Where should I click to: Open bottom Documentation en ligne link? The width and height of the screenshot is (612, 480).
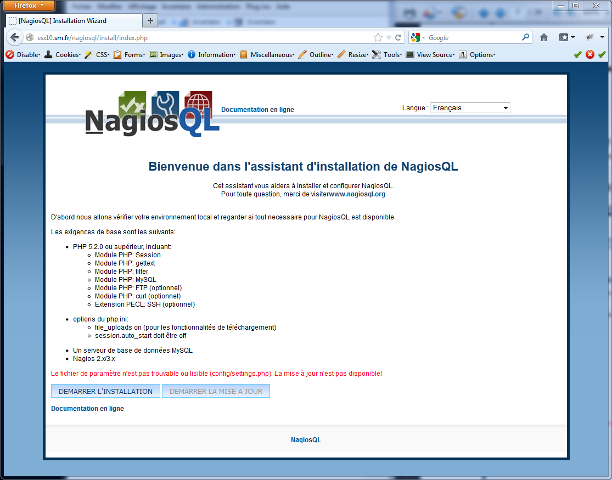point(87,409)
